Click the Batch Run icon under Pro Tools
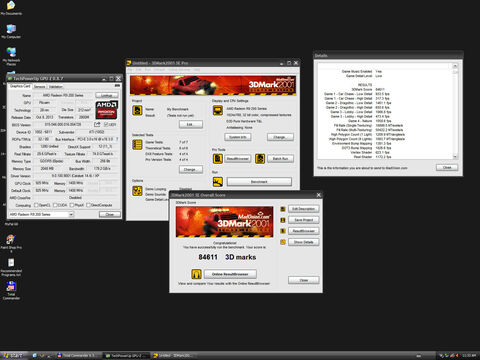This screenshot has width=480, height=360. click(x=260, y=159)
